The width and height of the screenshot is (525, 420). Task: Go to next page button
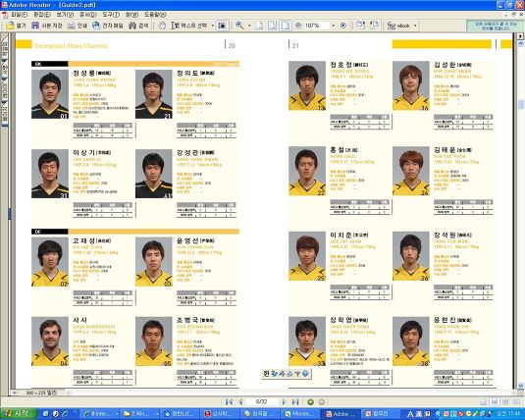(285, 402)
